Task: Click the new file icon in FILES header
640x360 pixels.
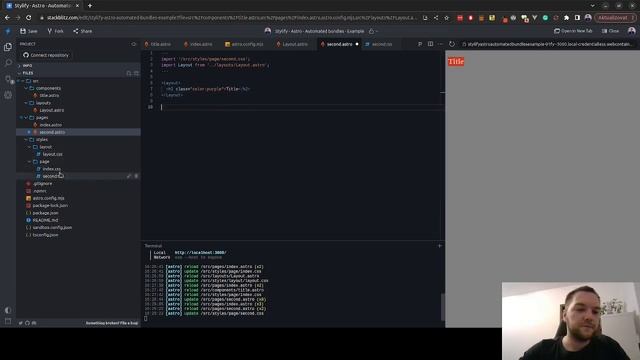Action: [129, 73]
